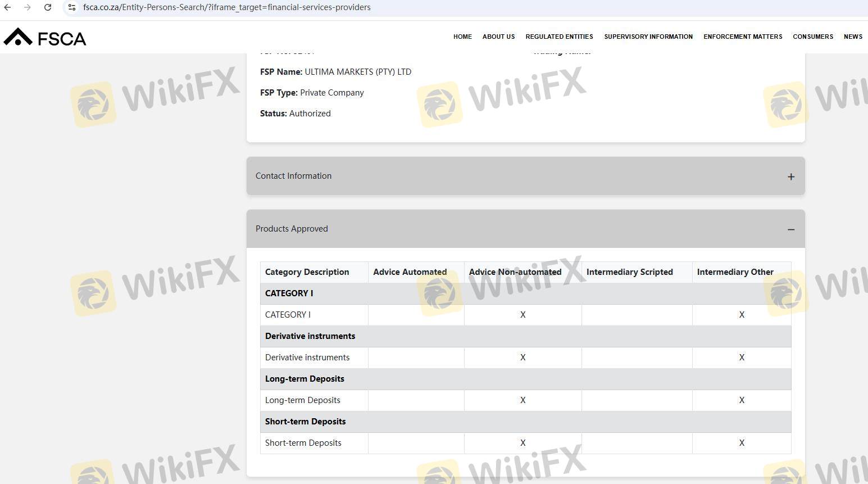
Task: Reload the page with refresh icon
Action: tap(48, 7)
